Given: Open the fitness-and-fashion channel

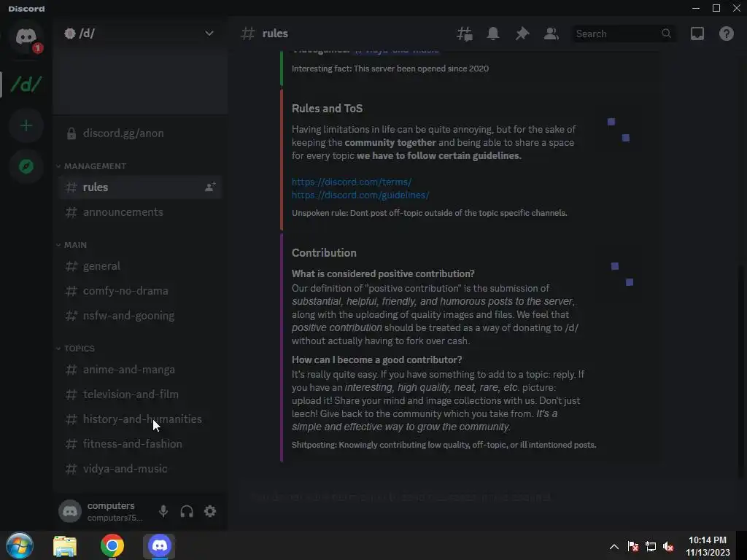Looking at the screenshot, I should point(140,444).
